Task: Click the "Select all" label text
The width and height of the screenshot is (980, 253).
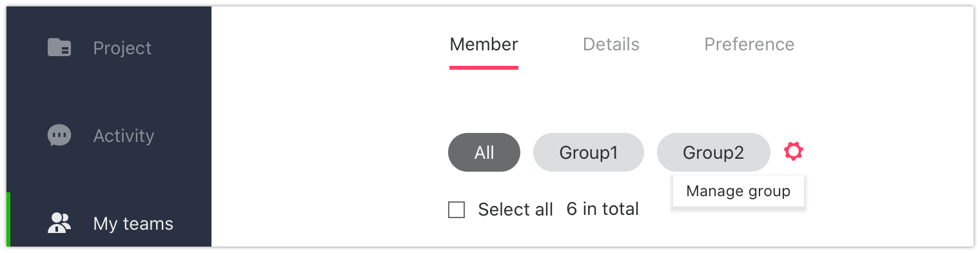Action: [515, 209]
